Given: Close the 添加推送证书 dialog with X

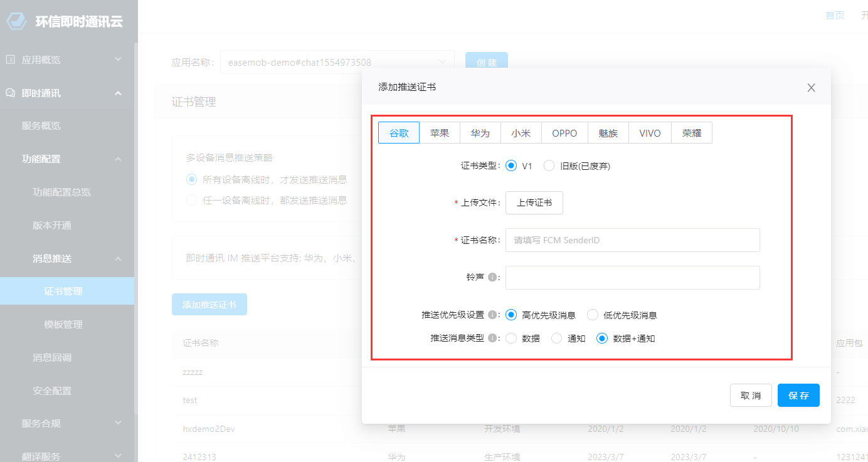Looking at the screenshot, I should 811,88.
